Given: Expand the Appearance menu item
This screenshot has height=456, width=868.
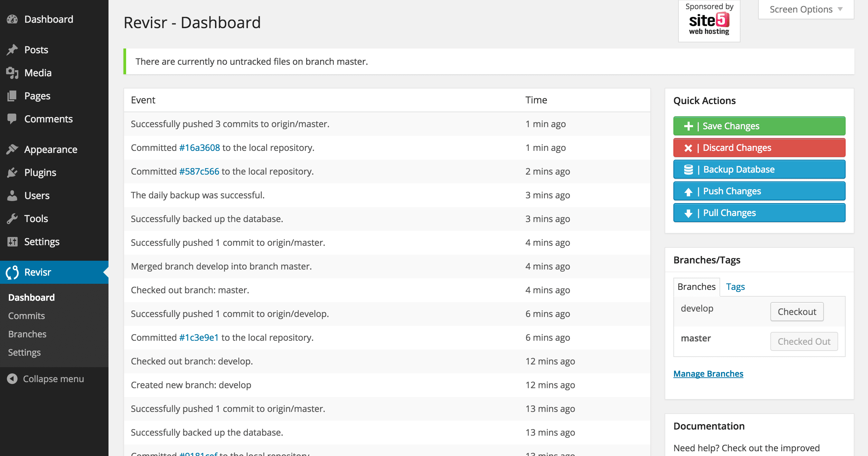Looking at the screenshot, I should [x=51, y=149].
